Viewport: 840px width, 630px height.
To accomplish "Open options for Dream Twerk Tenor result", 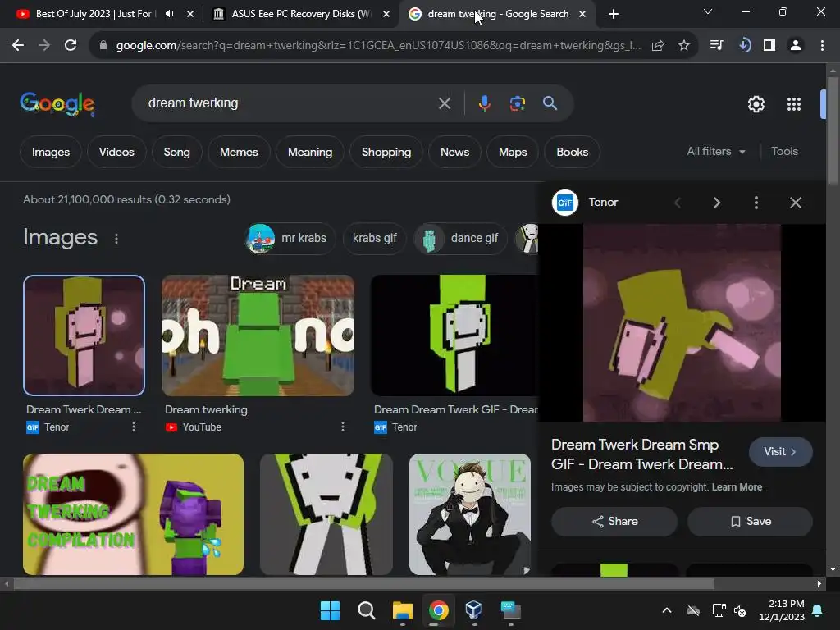I will coord(134,427).
